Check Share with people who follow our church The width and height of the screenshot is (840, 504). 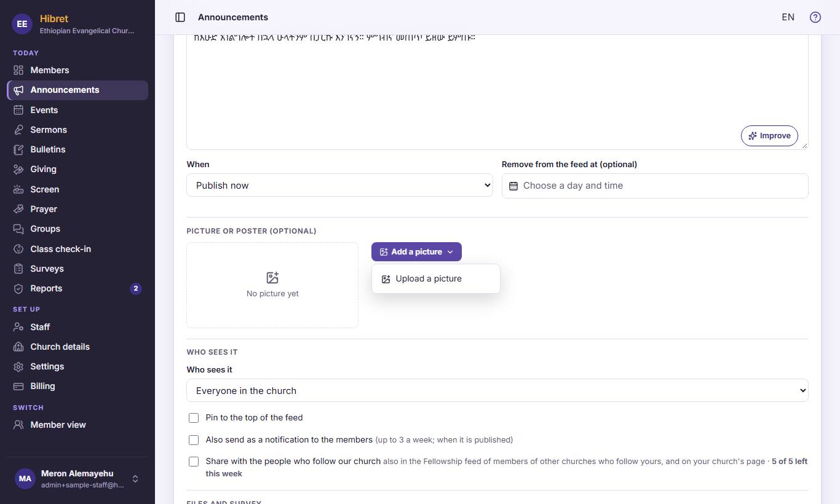pyautogui.click(x=194, y=462)
